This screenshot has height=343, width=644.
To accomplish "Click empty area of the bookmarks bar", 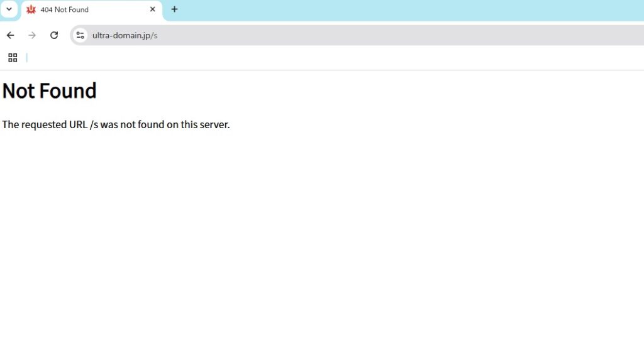I will click(x=314, y=58).
